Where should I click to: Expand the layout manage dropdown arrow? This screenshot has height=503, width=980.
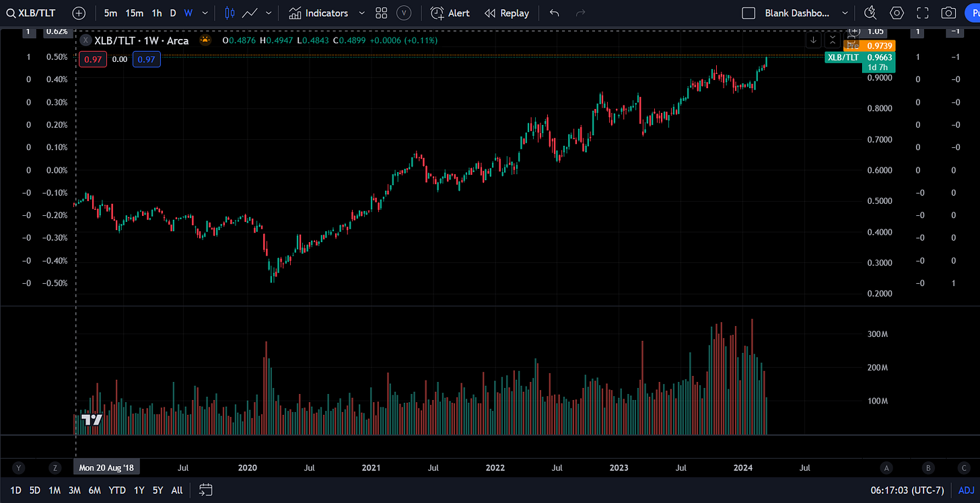(x=845, y=13)
